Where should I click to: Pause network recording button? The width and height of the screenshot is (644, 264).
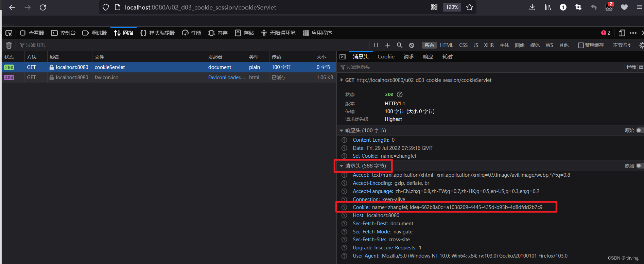[376, 45]
